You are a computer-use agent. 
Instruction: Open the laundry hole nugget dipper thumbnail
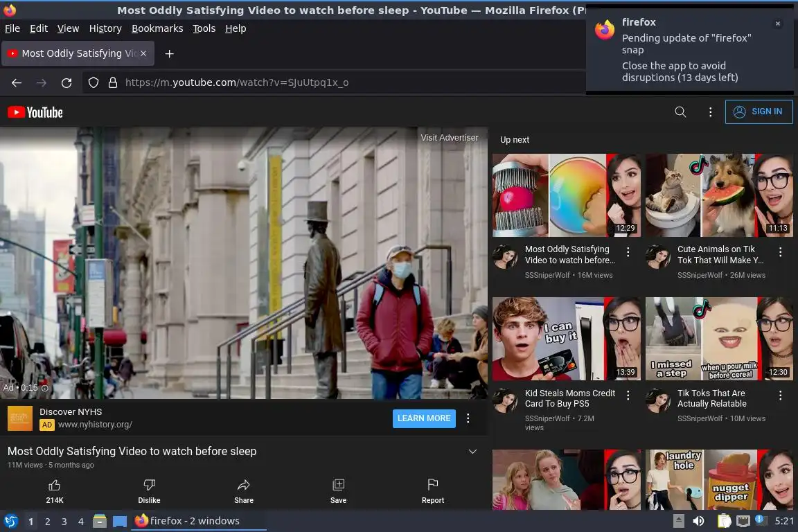click(x=718, y=479)
